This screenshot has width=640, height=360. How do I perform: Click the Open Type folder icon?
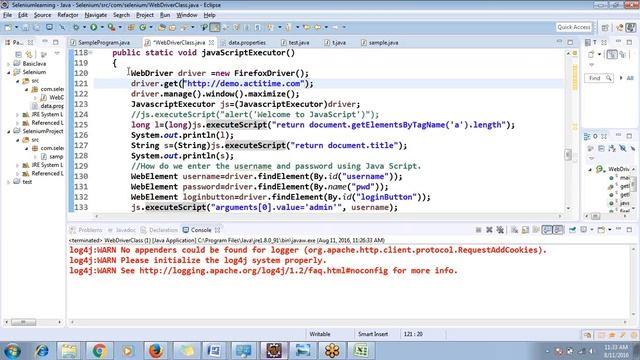click(162, 27)
